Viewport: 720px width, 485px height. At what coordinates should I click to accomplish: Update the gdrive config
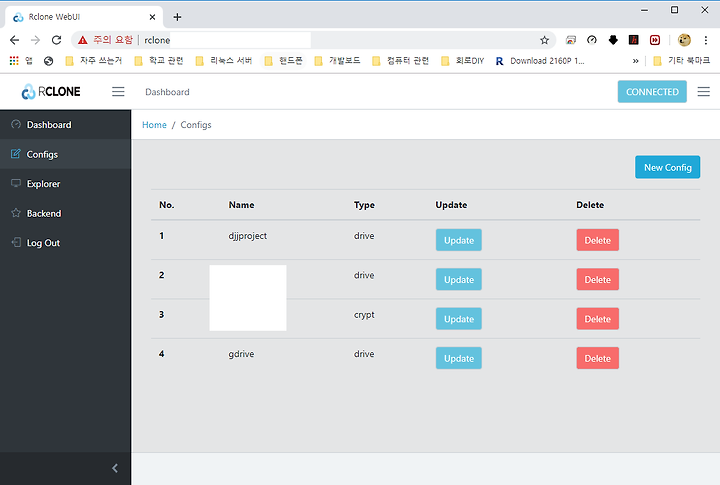(x=459, y=358)
